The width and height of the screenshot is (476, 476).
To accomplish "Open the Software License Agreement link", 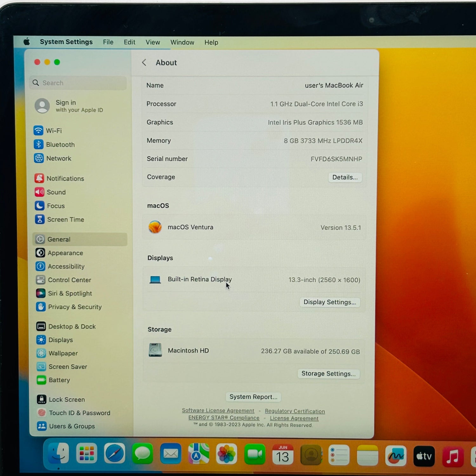I will tap(218, 410).
